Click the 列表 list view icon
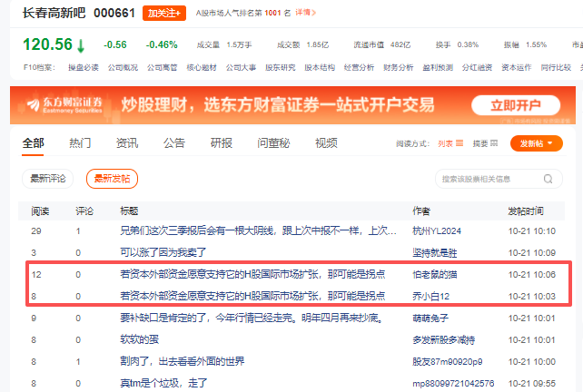 (459, 143)
